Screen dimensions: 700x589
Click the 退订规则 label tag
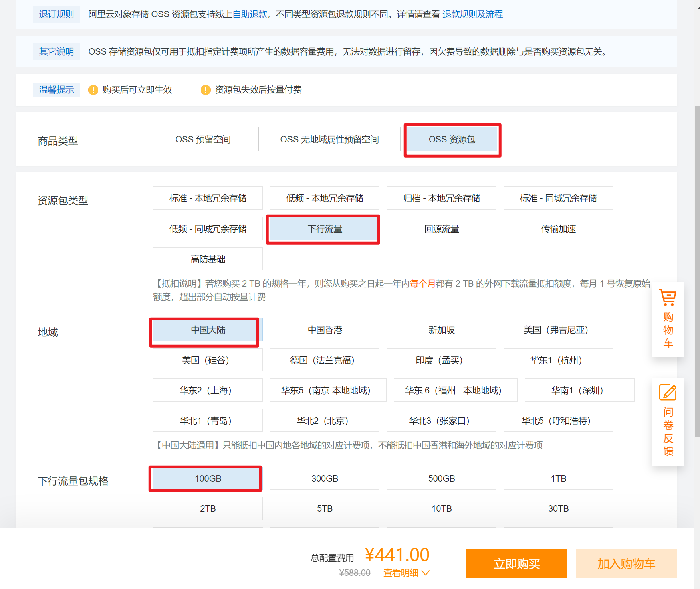tap(56, 14)
